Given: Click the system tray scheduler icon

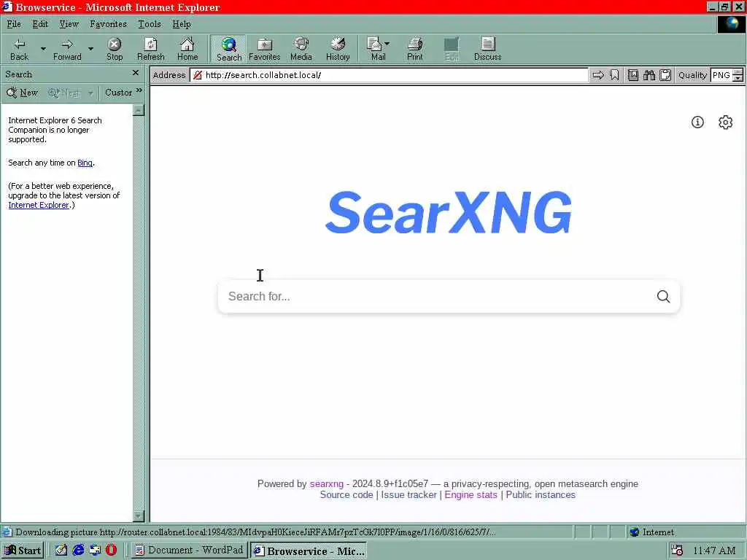Looking at the screenshot, I should click(x=677, y=551).
